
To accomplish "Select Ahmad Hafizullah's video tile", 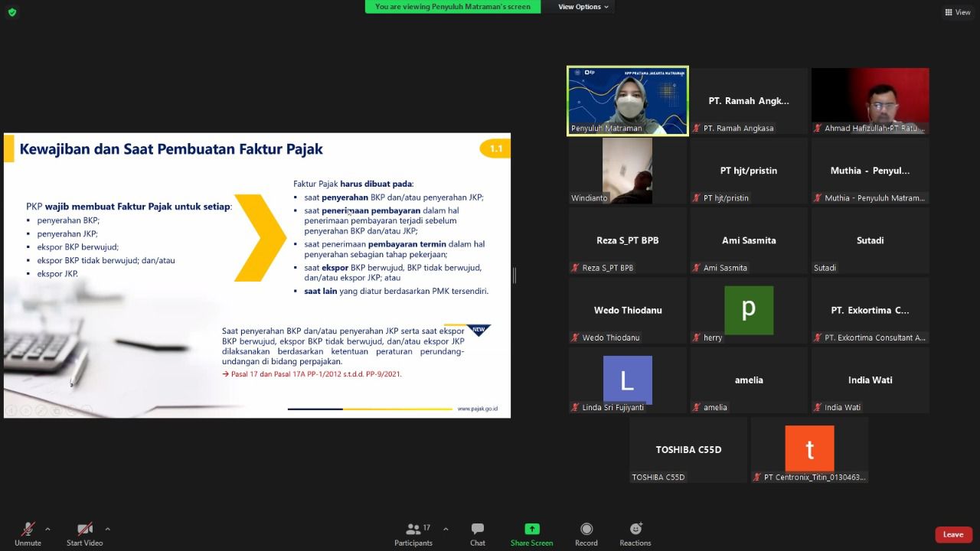I will coord(870,101).
